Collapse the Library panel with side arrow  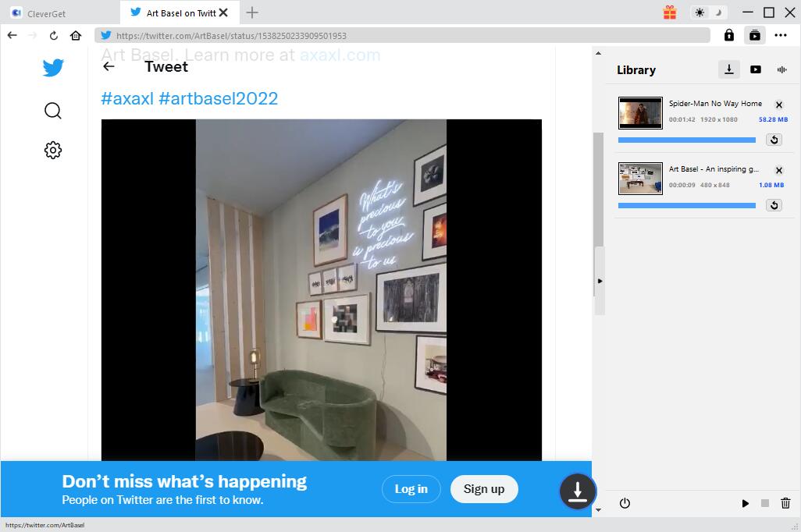[600, 281]
